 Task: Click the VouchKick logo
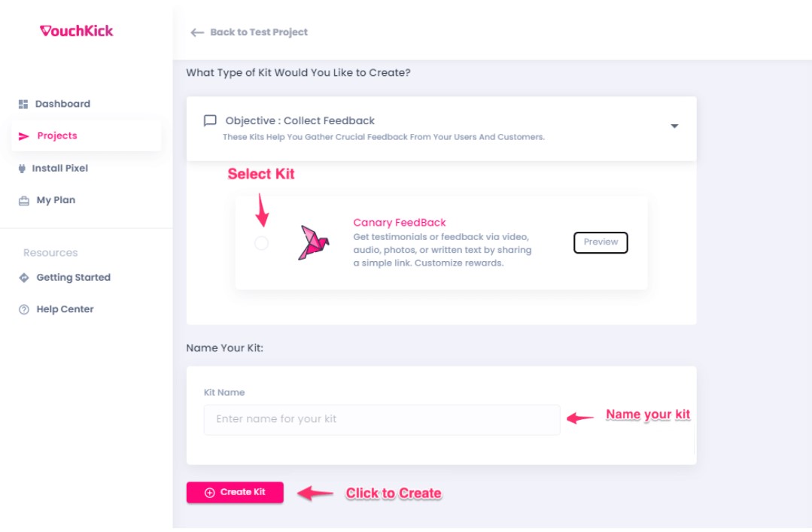(x=76, y=31)
